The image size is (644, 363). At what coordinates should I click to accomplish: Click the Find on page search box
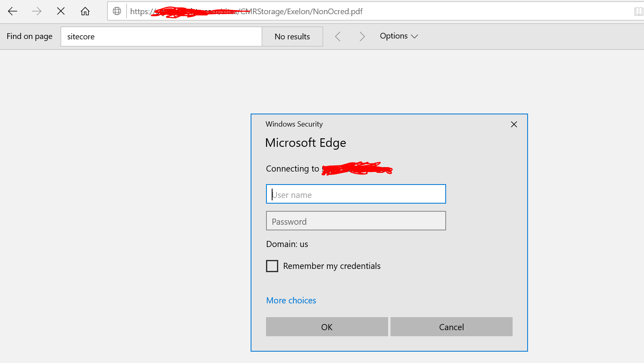[161, 37]
